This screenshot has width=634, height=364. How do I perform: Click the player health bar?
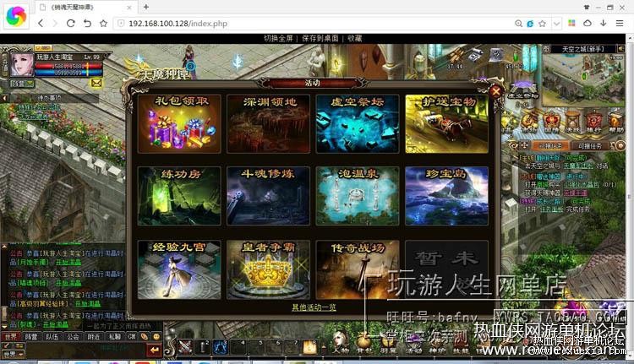pyautogui.click(x=67, y=66)
